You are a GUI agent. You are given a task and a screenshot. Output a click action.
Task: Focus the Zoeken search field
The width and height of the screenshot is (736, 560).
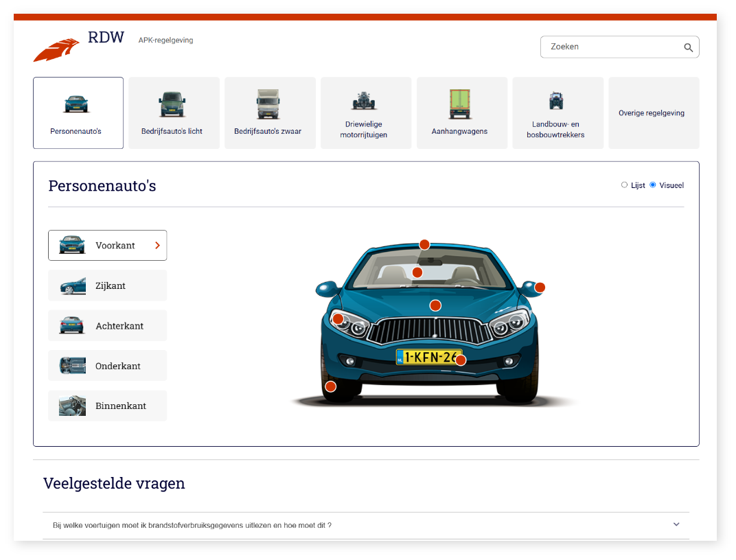(x=619, y=47)
